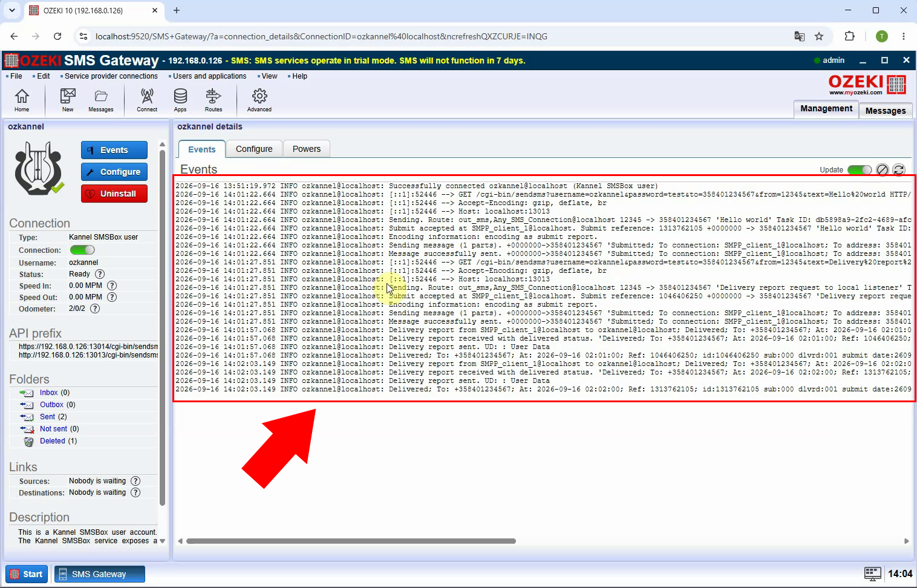Click the event log horizontal scrollbar

click(351, 541)
